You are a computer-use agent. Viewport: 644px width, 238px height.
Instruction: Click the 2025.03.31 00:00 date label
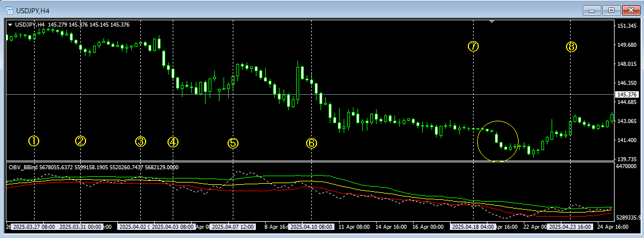[80, 226]
